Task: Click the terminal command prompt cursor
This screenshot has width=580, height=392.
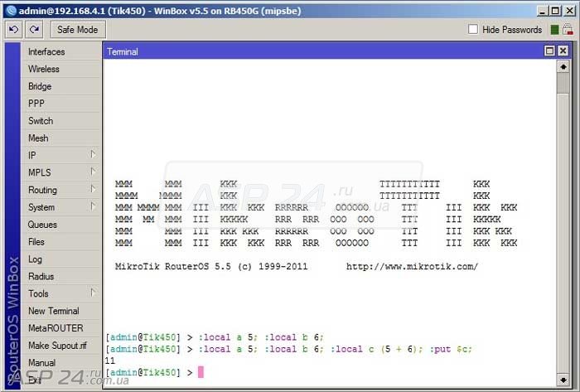Action: pos(201,373)
